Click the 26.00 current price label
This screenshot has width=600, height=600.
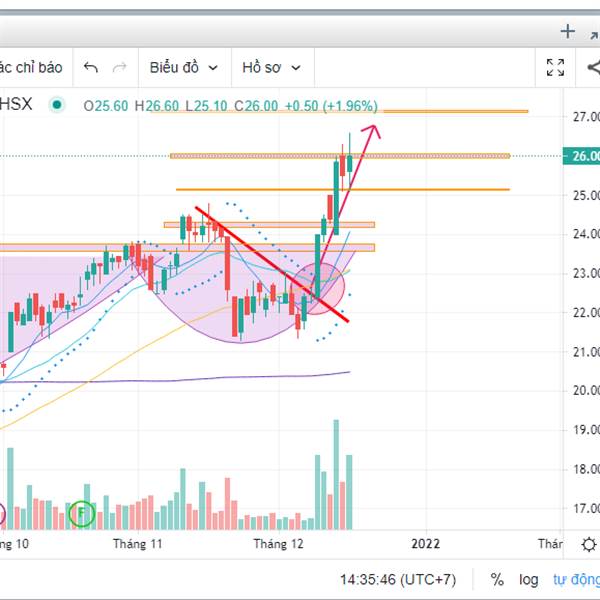pyautogui.click(x=581, y=156)
